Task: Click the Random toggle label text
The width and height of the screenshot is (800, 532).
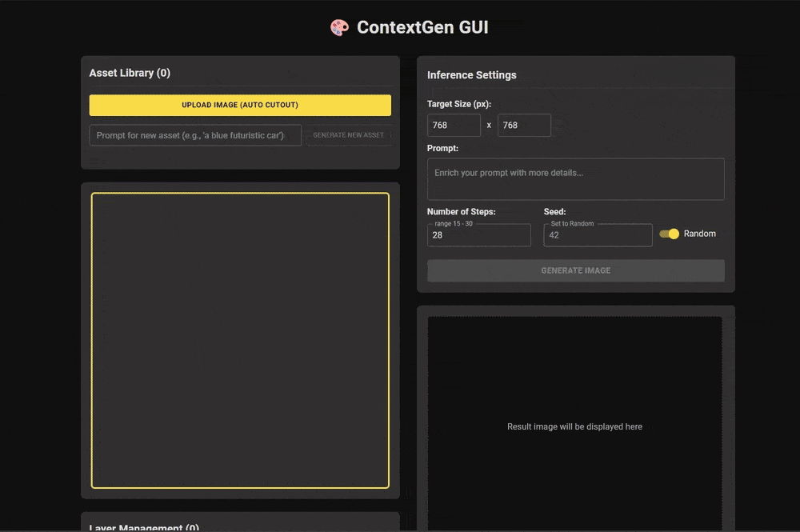Action: point(699,233)
